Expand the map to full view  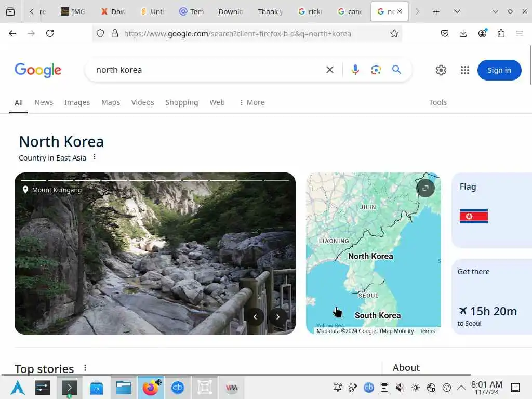coord(425,188)
